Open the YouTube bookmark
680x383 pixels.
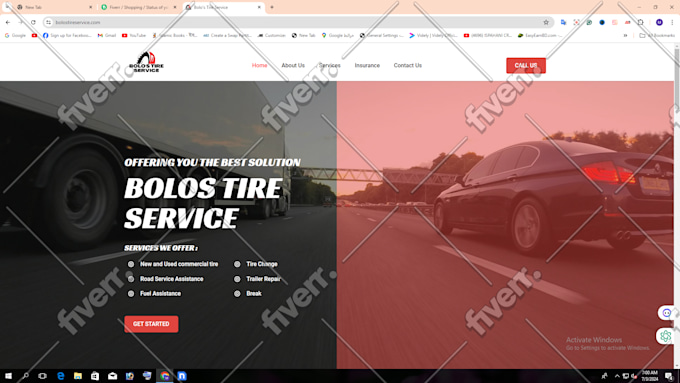click(134, 35)
